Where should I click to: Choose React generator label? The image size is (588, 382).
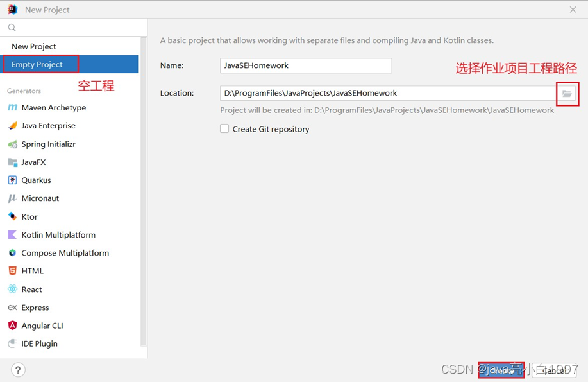pyautogui.click(x=31, y=290)
